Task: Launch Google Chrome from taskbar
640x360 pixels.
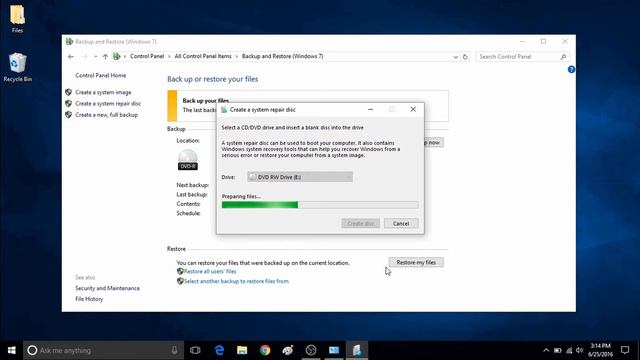Action: (x=265, y=350)
